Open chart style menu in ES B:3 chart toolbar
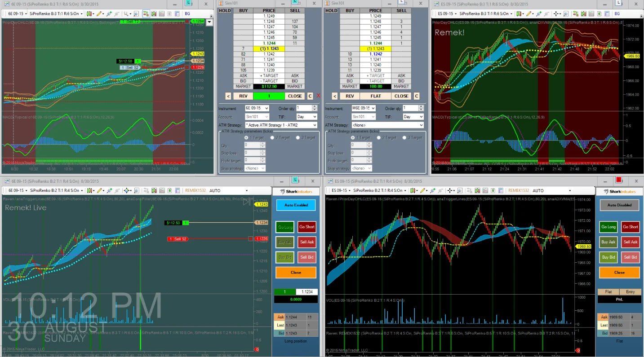 click(x=520, y=14)
